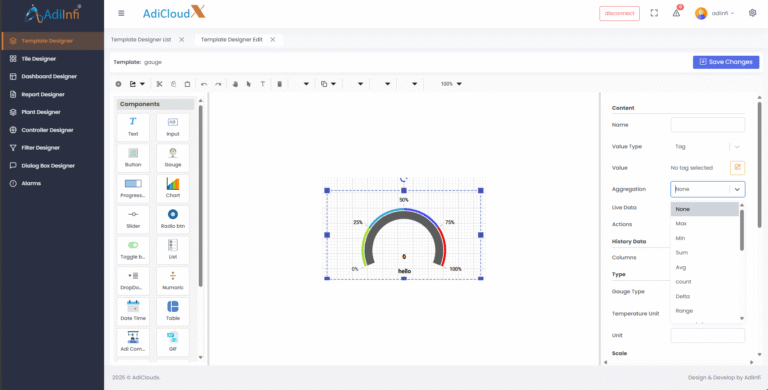The height and width of the screenshot is (390, 768).
Task: Switch to Template Designer List tab
Action: (x=141, y=40)
